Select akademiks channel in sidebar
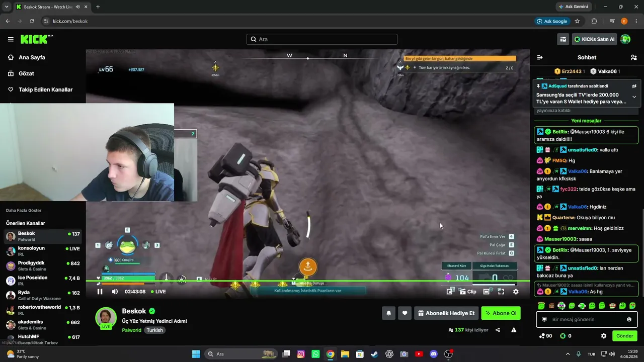The height and width of the screenshot is (362, 644). 43,325
